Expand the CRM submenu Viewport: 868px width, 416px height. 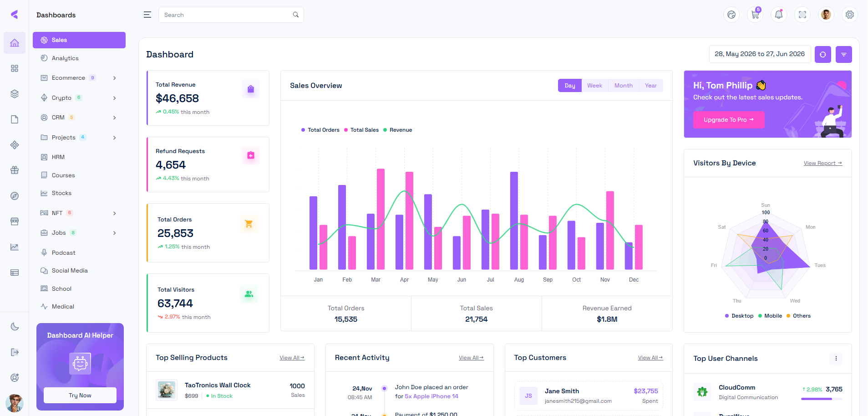click(79, 118)
